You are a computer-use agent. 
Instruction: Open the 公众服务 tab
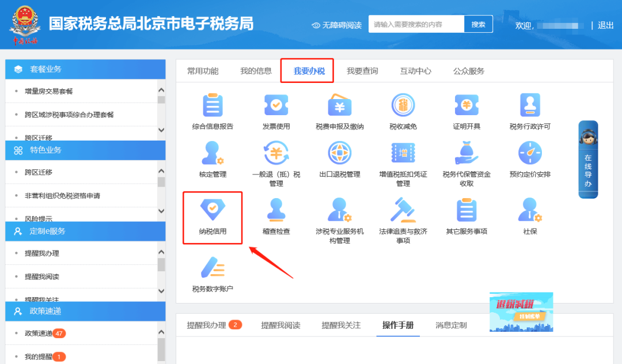click(x=468, y=71)
